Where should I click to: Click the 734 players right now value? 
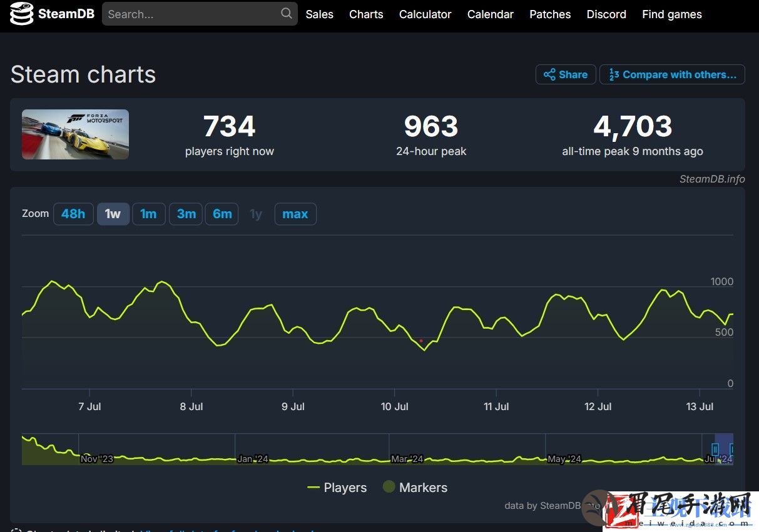pos(230,127)
